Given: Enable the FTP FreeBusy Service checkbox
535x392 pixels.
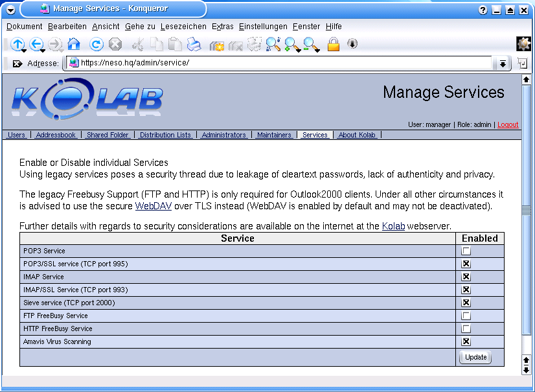Looking at the screenshot, I should point(466,316).
